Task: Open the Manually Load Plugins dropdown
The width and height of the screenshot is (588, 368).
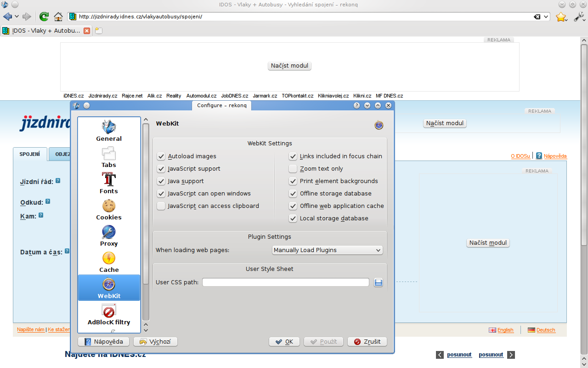Action: click(327, 250)
